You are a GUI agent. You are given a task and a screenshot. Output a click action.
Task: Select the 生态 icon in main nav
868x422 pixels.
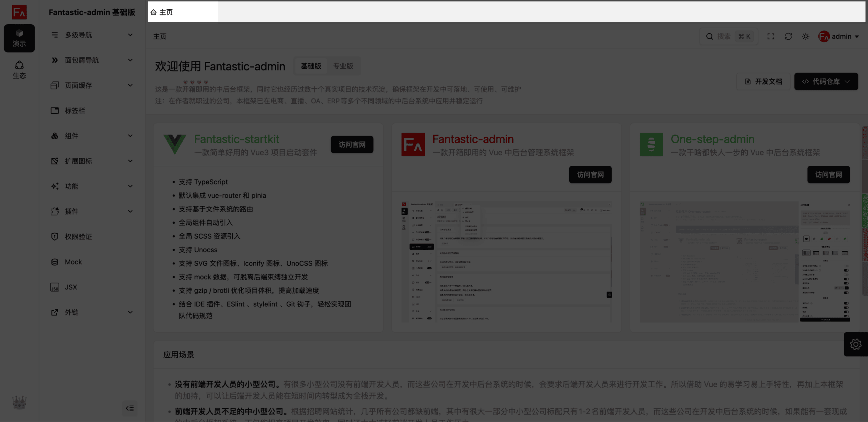[x=19, y=69]
